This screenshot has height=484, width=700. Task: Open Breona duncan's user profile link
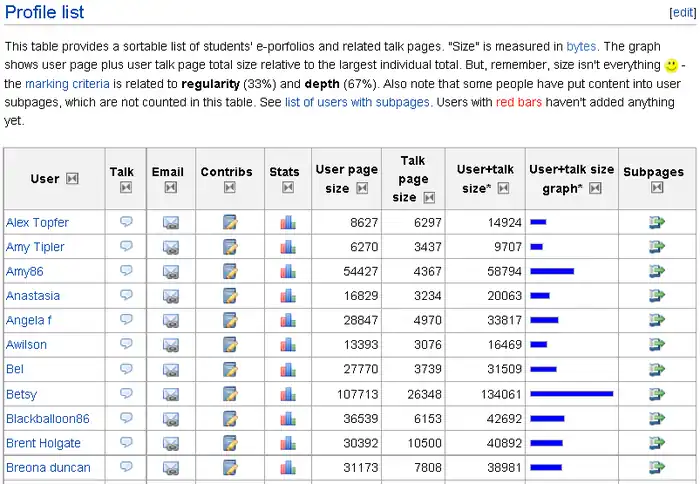[x=48, y=467]
